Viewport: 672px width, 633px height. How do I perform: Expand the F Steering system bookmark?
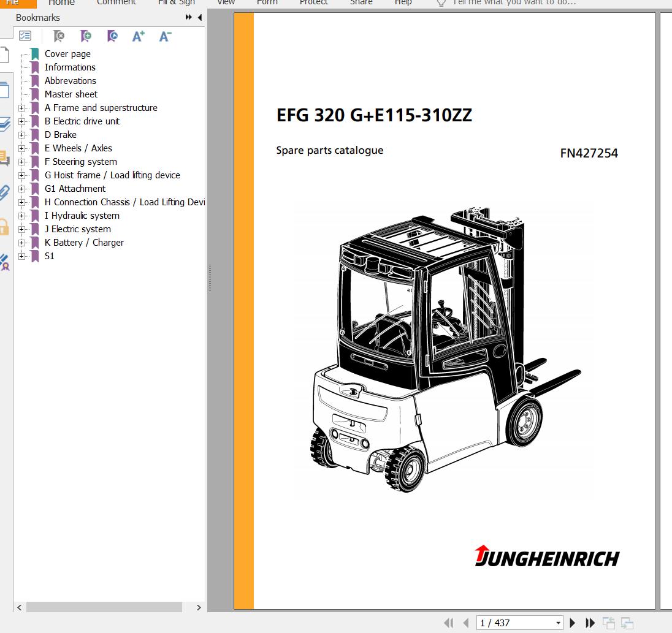pyautogui.click(x=21, y=162)
